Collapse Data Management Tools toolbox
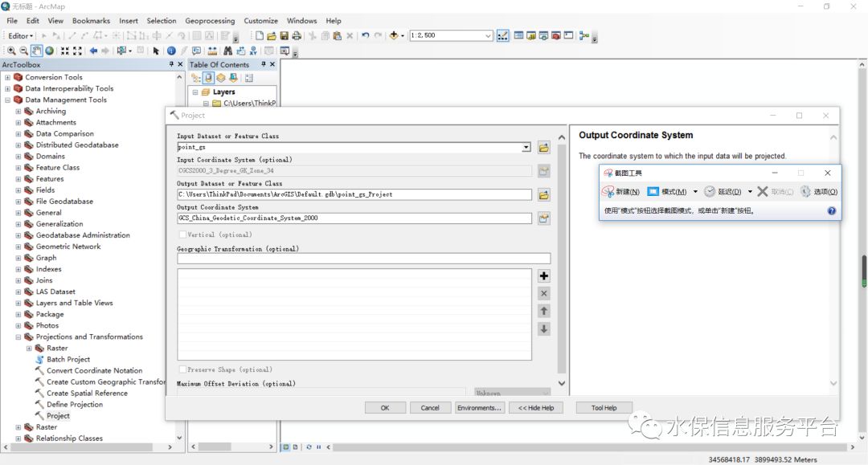Image resolution: width=868 pixels, height=465 pixels. coord(8,100)
